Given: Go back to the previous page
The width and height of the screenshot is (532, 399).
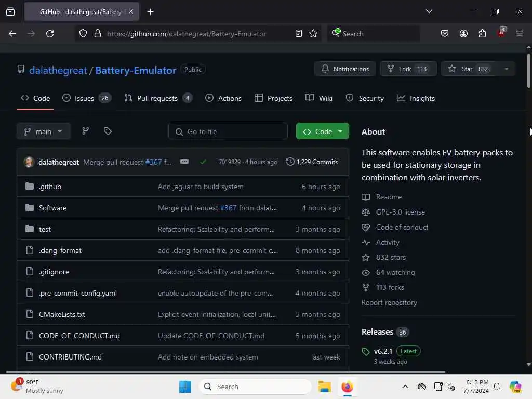Looking at the screenshot, I should tap(12, 34).
